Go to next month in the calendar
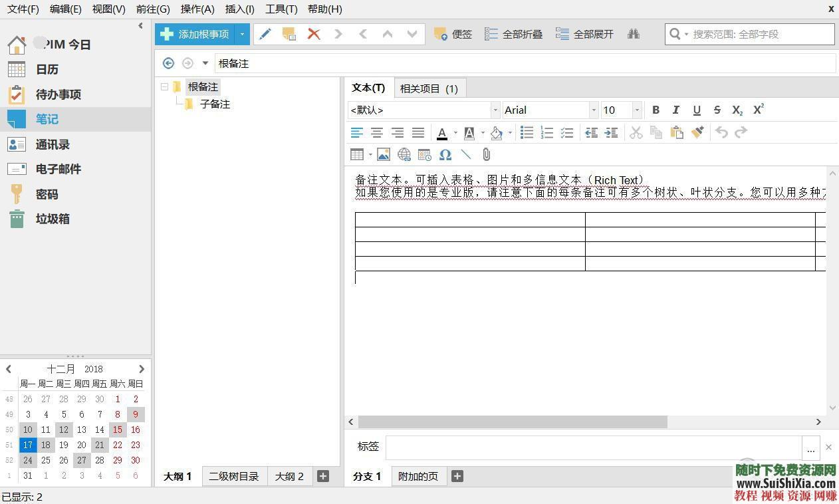This screenshot has height=504, width=839. tap(141, 368)
